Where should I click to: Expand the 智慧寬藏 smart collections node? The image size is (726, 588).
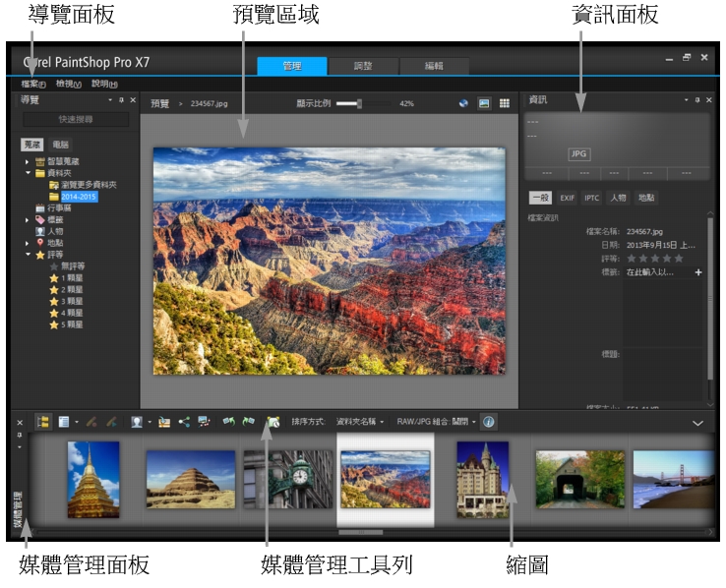[29, 161]
